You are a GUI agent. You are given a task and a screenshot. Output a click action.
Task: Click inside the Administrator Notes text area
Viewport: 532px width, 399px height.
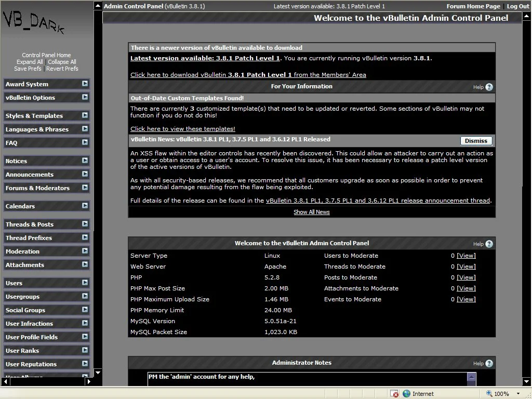[x=307, y=380]
